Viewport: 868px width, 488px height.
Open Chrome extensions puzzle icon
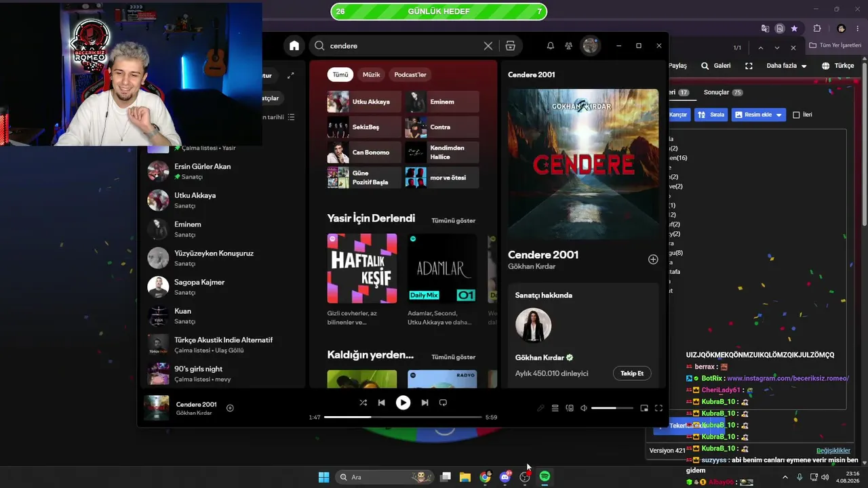pyautogui.click(x=817, y=28)
